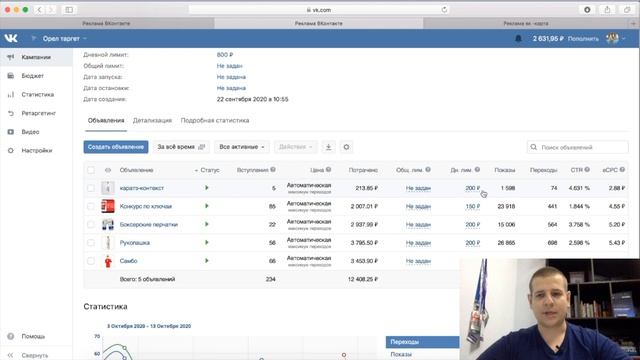Image resolution: width=640 pixels, height=360 pixels.
Task: Open the Рукопашка ad link
Action: (135, 242)
